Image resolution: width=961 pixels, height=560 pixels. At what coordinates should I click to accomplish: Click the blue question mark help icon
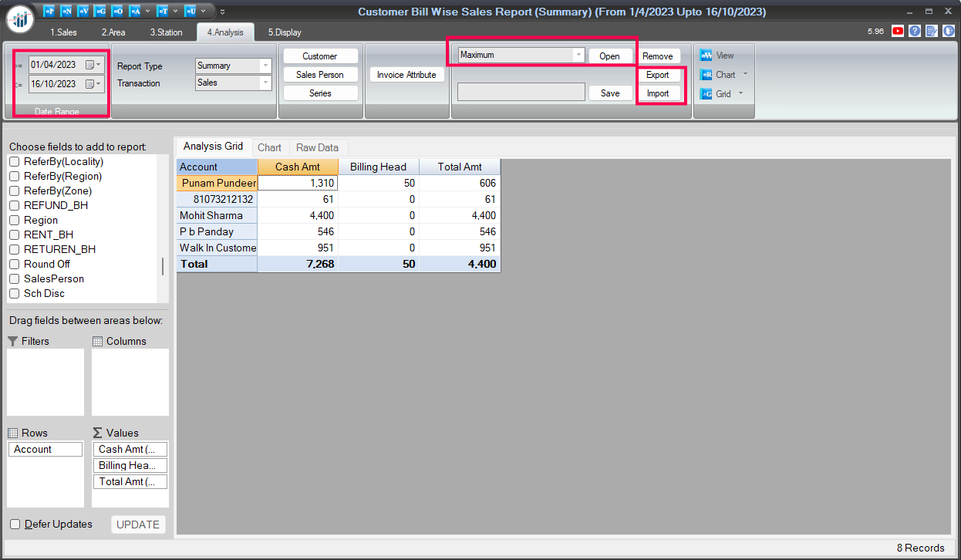(x=915, y=32)
